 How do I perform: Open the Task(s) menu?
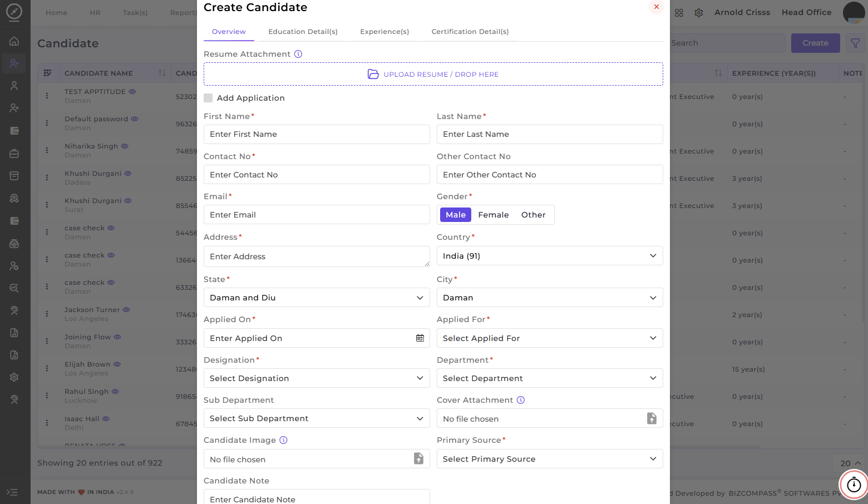135,12
